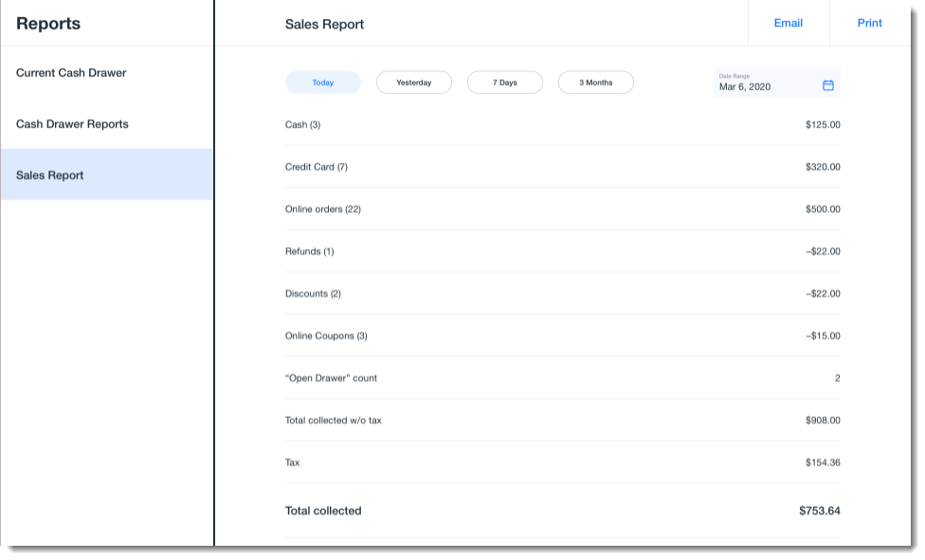The width and height of the screenshot is (925, 560).
Task: Open Cash Drawer Reports in sidebar
Action: pos(72,124)
